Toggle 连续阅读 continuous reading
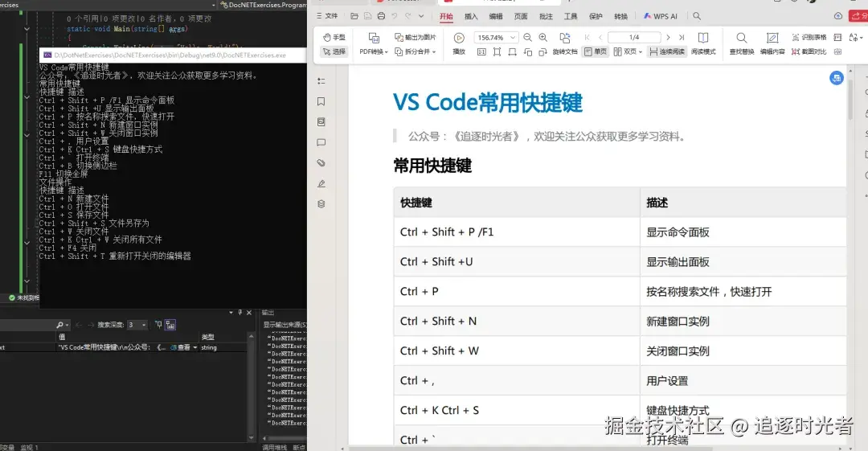This screenshot has height=451, width=868. tap(668, 51)
